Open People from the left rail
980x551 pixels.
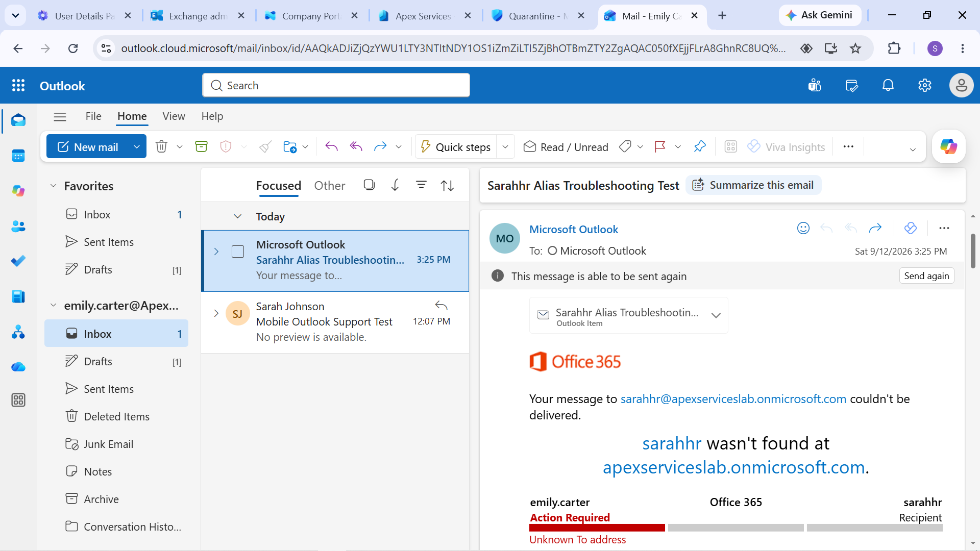click(18, 226)
